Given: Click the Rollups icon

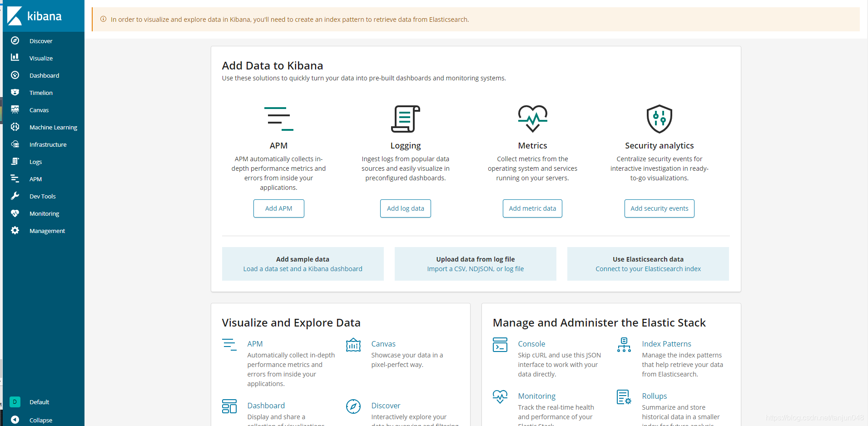Looking at the screenshot, I should point(624,397).
